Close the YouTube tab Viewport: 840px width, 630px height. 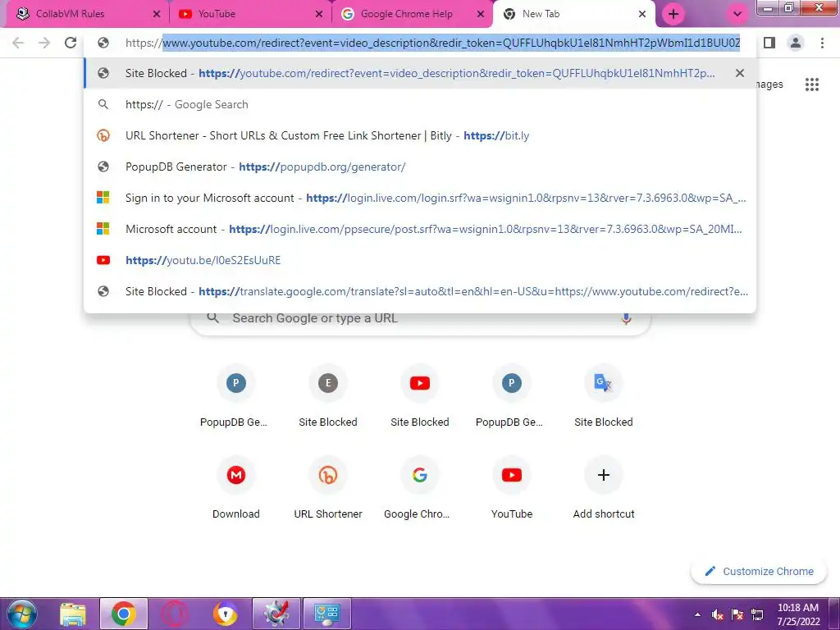(x=319, y=14)
